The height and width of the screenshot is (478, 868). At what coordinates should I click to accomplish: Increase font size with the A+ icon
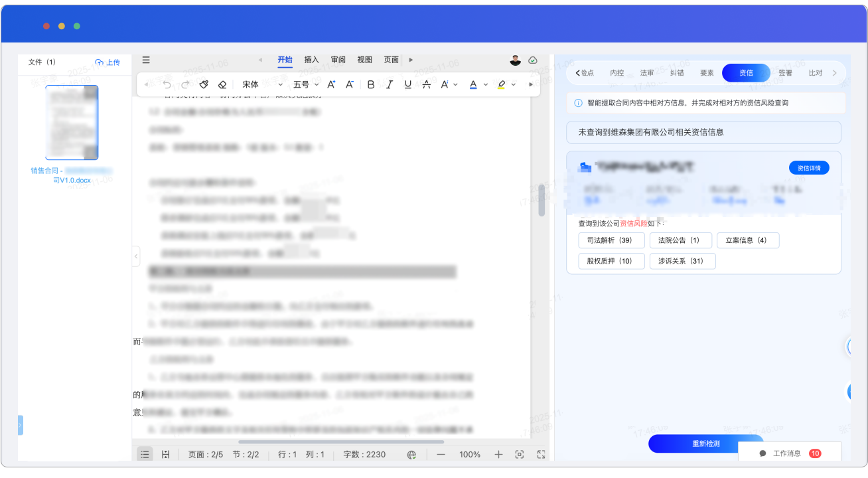click(x=332, y=84)
